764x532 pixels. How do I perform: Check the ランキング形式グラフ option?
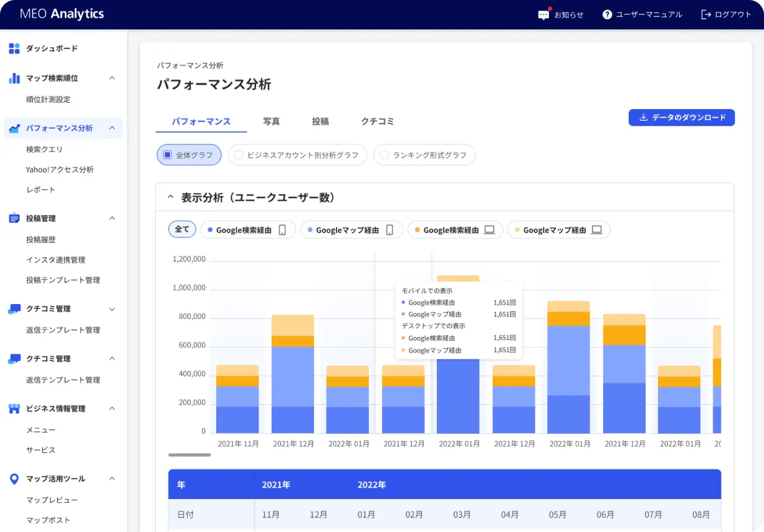(x=384, y=155)
